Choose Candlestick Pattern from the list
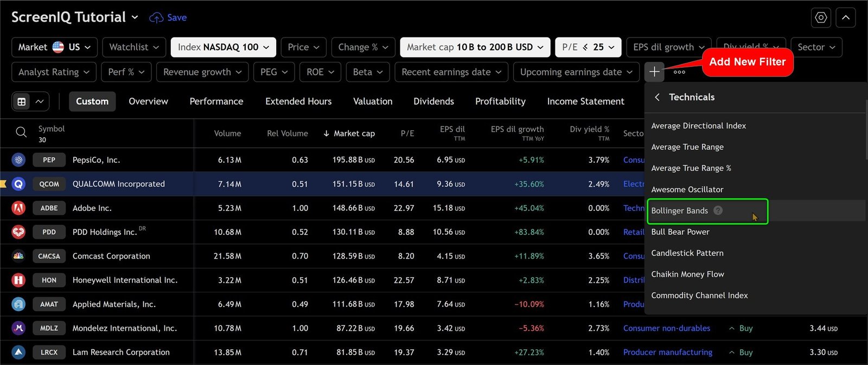Screen dimensions: 868x365 pos(755,253)
